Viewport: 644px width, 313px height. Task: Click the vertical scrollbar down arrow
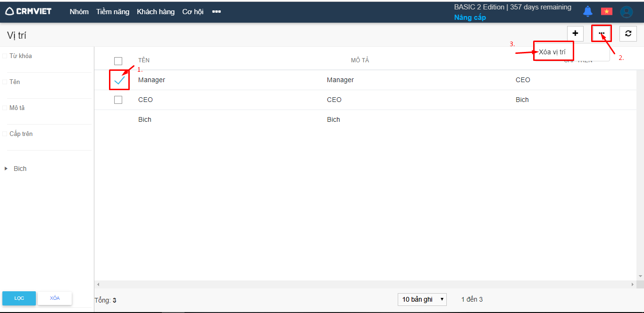[x=640, y=276]
